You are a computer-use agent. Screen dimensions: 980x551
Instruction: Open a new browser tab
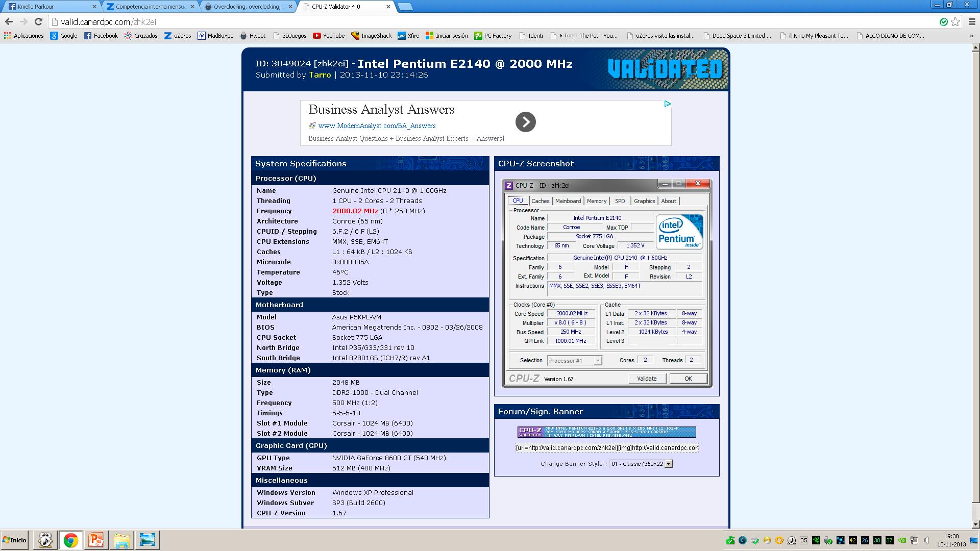(x=405, y=7)
